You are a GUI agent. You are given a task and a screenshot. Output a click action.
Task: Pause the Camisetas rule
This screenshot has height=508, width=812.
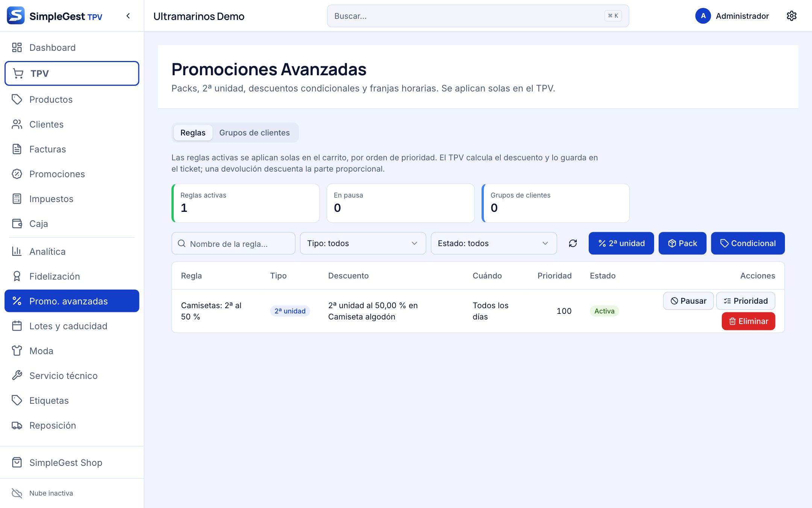point(688,301)
